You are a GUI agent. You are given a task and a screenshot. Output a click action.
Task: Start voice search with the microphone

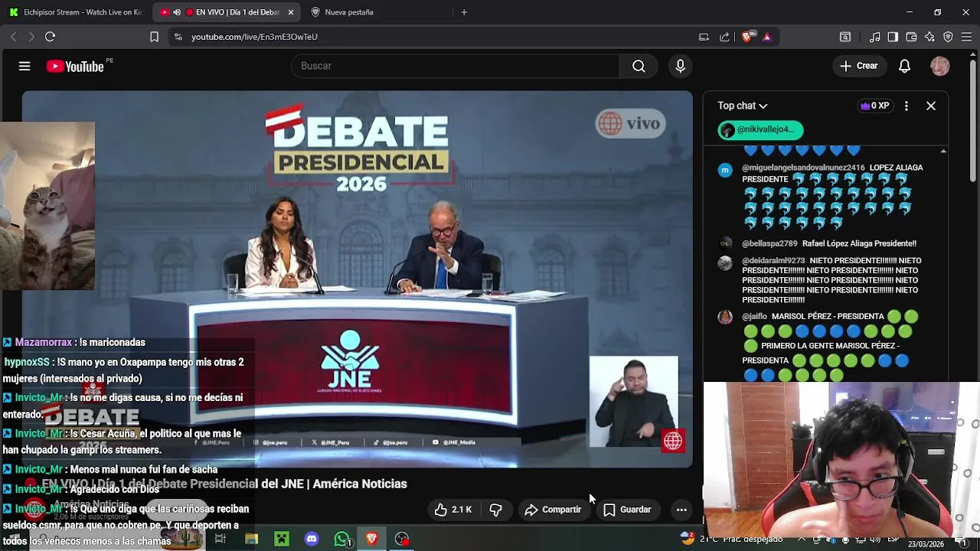tap(680, 66)
